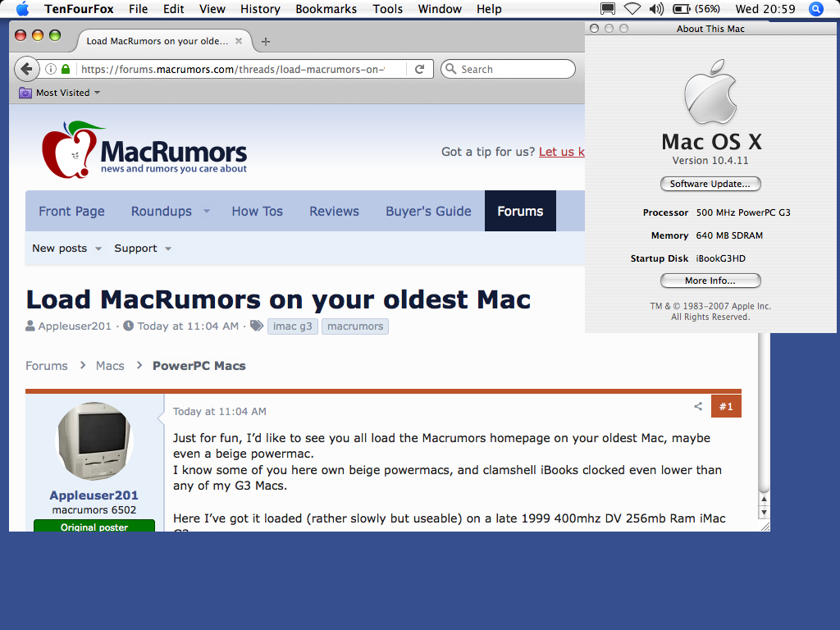Click the menu bar clock Wed 20:59
This screenshot has height=630, width=840.
pyautogui.click(x=765, y=9)
